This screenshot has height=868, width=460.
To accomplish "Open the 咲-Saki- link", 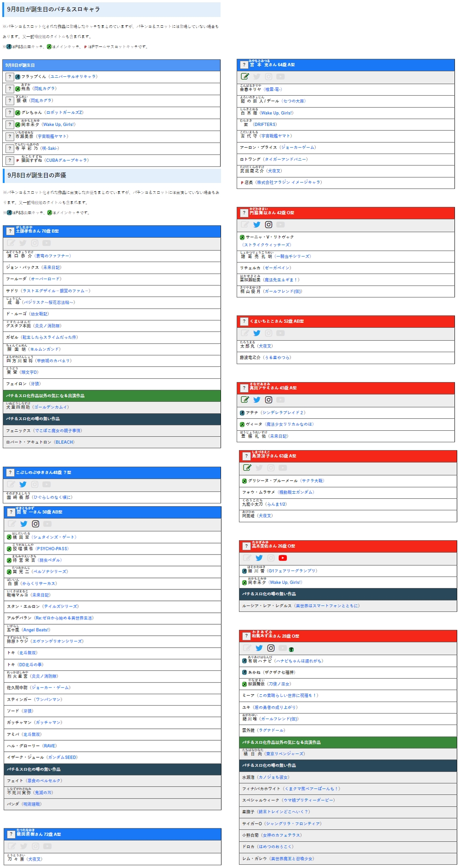I will [49, 148].
